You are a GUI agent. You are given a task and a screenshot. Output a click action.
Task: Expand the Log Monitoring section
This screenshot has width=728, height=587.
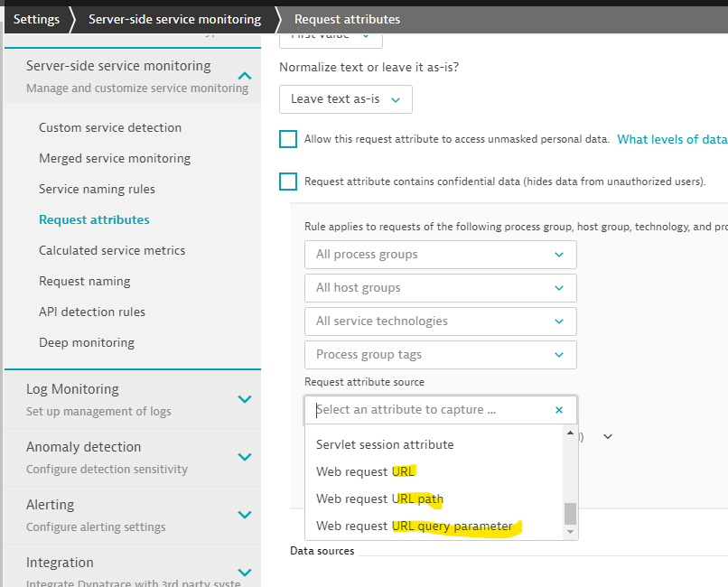[244, 399]
